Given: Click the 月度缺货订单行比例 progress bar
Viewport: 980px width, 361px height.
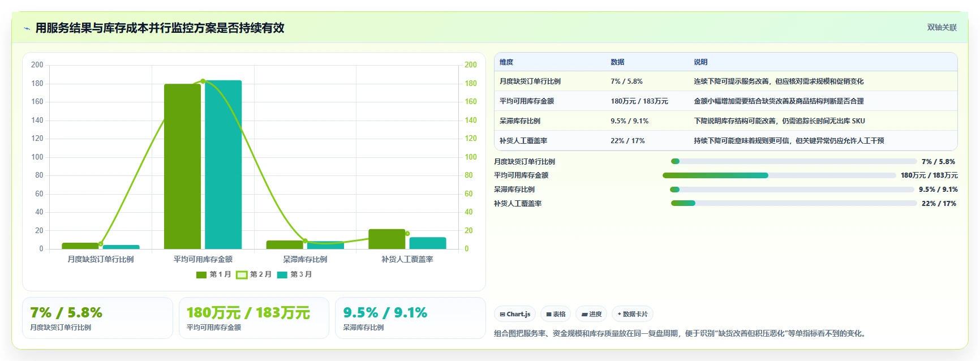Looking at the screenshot, I should [793, 161].
